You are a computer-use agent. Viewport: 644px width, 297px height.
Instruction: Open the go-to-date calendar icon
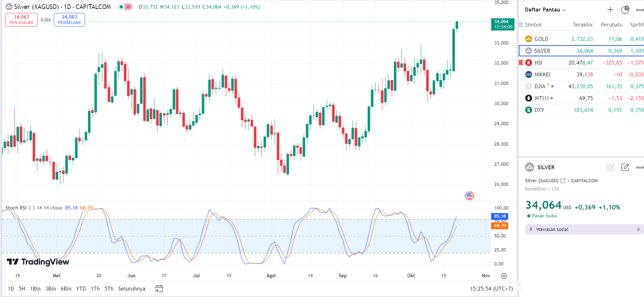159,288
